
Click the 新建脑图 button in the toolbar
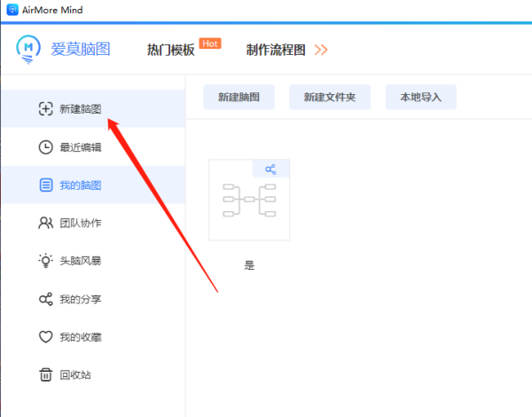click(x=239, y=97)
